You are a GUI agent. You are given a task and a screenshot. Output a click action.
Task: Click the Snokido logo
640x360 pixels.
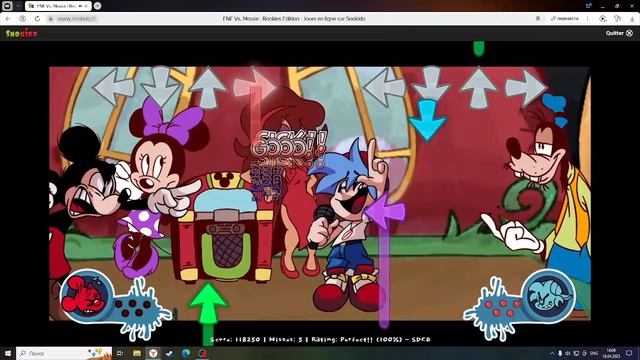pos(21,33)
